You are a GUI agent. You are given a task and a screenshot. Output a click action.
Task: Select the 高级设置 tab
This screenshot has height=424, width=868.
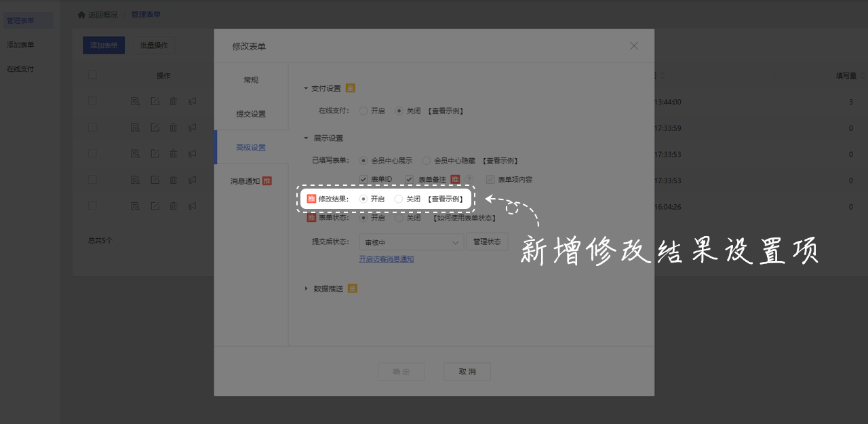251,147
